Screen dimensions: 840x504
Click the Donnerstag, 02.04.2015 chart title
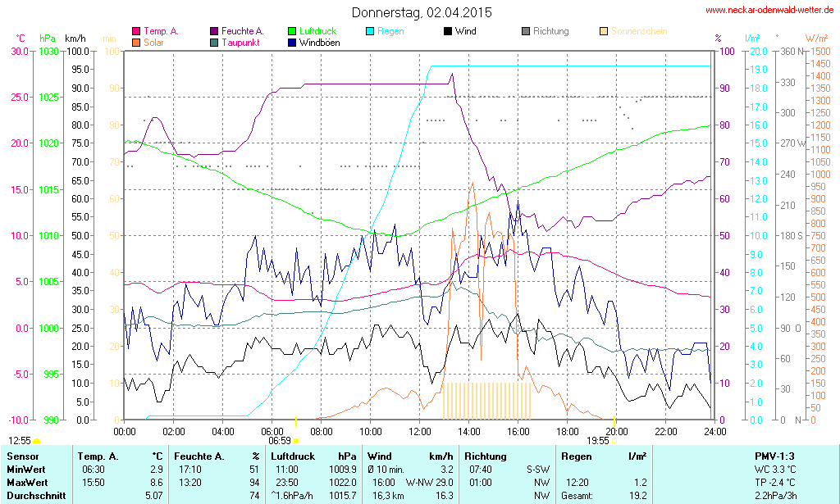coord(422,12)
